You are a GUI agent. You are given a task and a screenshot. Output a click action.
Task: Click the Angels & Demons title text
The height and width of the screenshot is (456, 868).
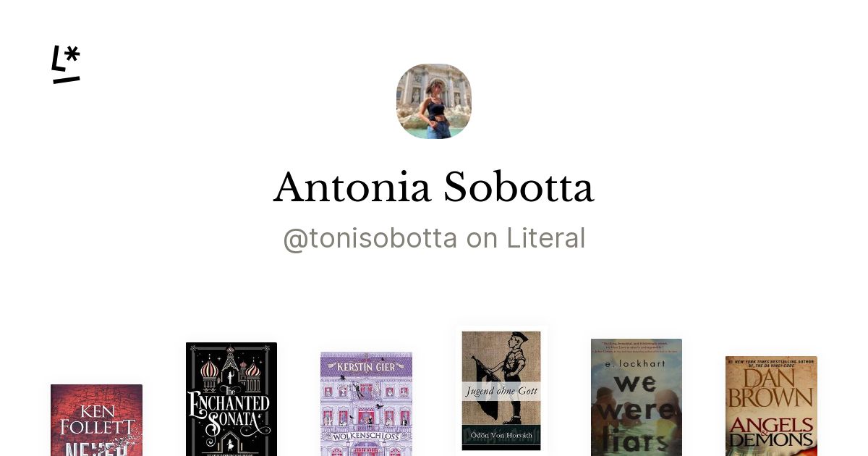point(771,432)
